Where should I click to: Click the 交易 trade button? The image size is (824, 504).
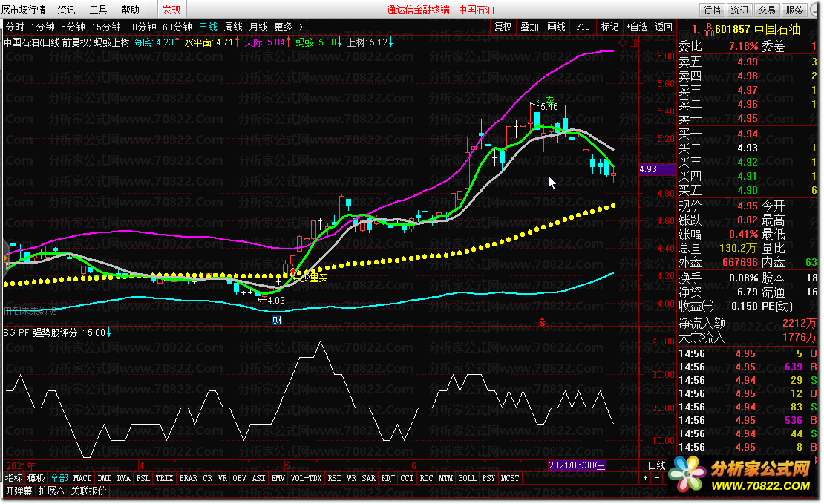coord(767,10)
